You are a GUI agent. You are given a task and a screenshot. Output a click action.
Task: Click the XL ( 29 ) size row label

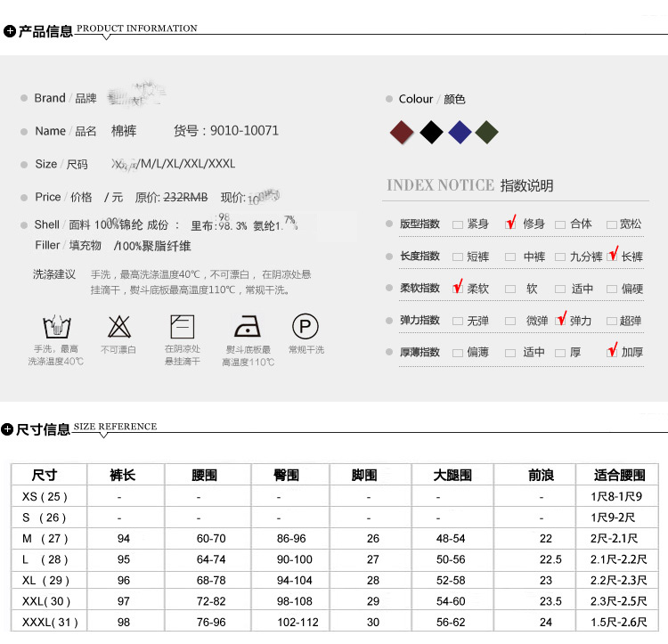pyautogui.click(x=45, y=580)
